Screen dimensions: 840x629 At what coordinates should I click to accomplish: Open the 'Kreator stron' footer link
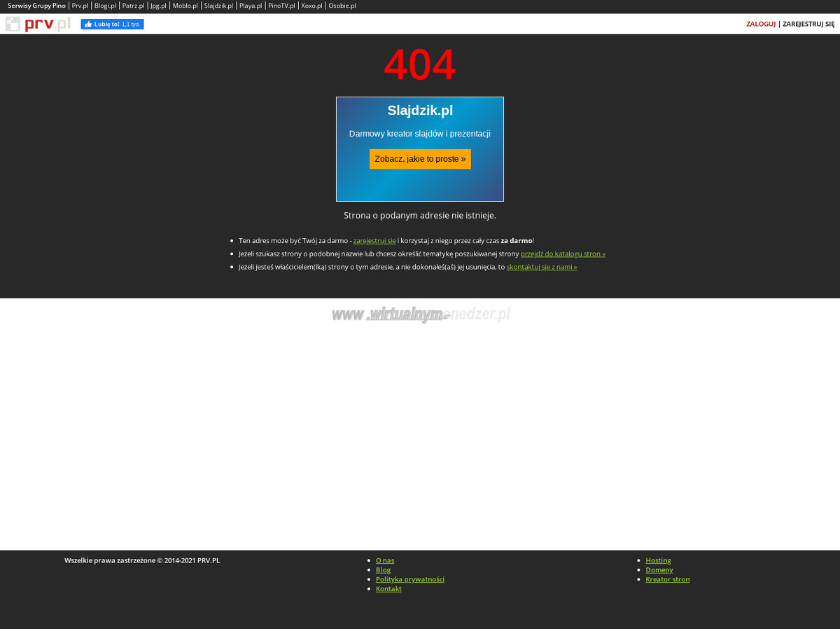point(668,579)
